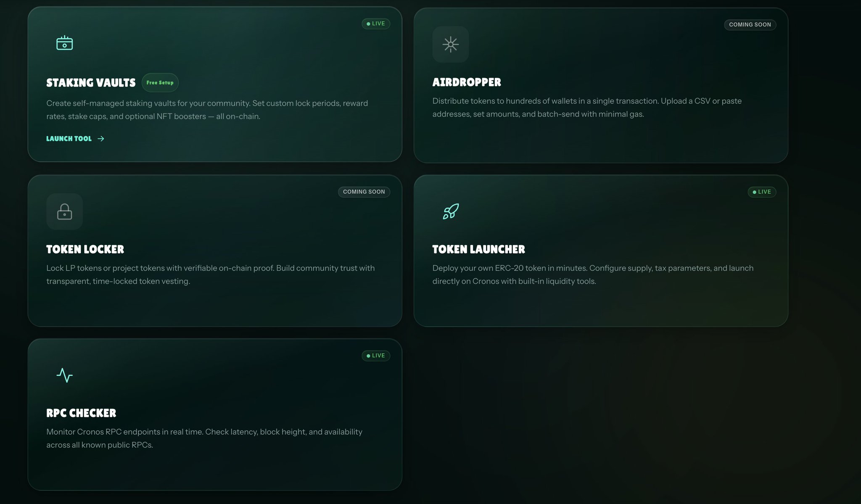Image resolution: width=861 pixels, height=504 pixels.
Task: Click the Token Launcher rocket icon
Action: [450, 211]
